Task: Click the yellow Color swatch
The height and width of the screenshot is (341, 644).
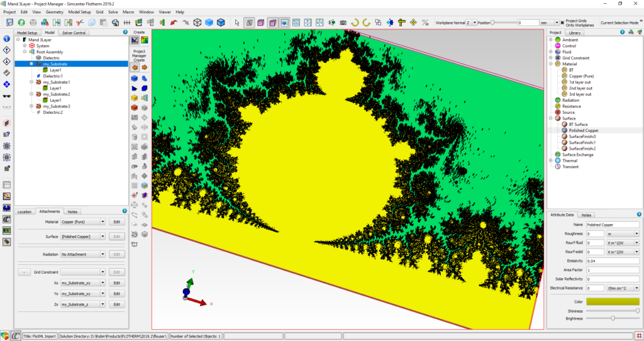Action: (x=613, y=302)
